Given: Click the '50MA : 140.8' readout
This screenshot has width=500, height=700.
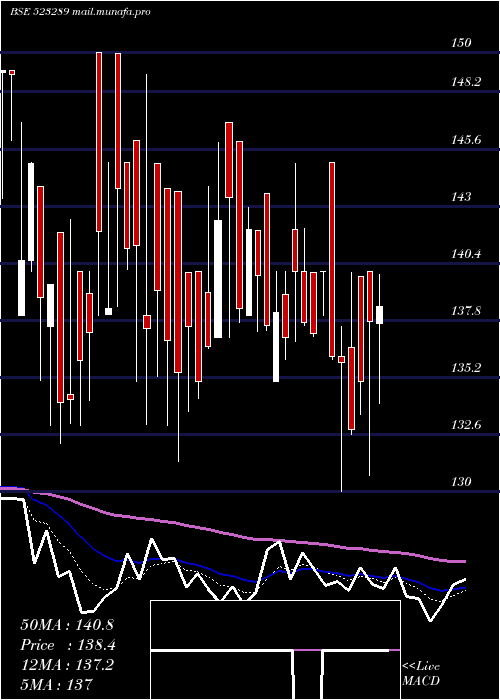Looking at the screenshot, I should pos(67,625).
